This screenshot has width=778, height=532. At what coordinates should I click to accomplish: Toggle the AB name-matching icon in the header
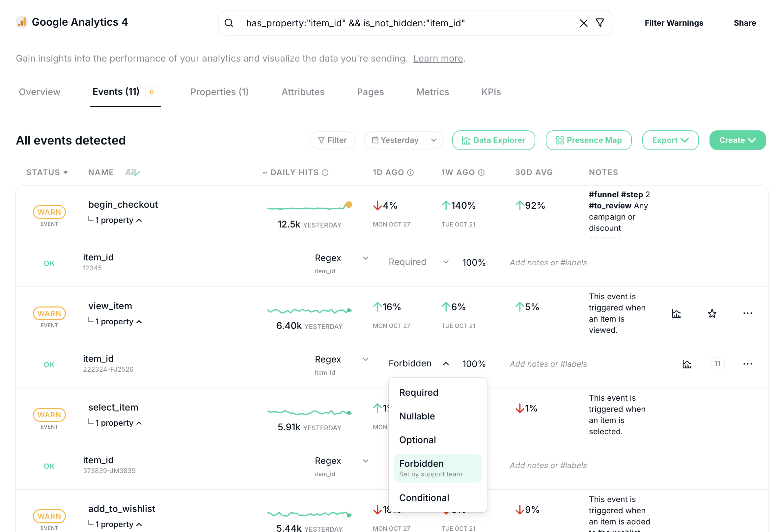click(132, 172)
